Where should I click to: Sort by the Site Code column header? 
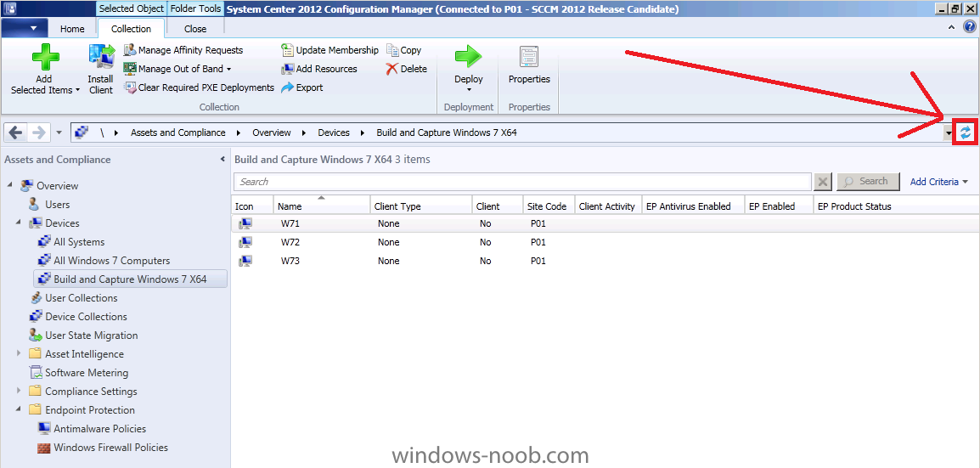[549, 206]
